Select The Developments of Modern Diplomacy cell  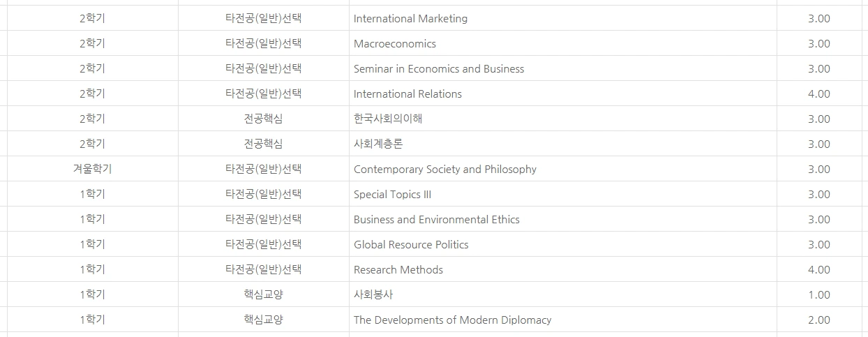[x=562, y=320]
